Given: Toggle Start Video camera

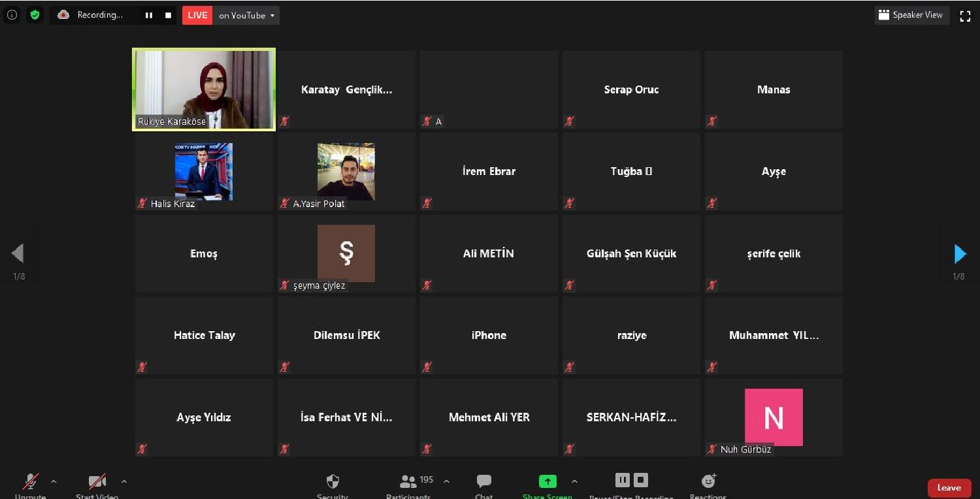Looking at the screenshot, I should click(97, 483).
